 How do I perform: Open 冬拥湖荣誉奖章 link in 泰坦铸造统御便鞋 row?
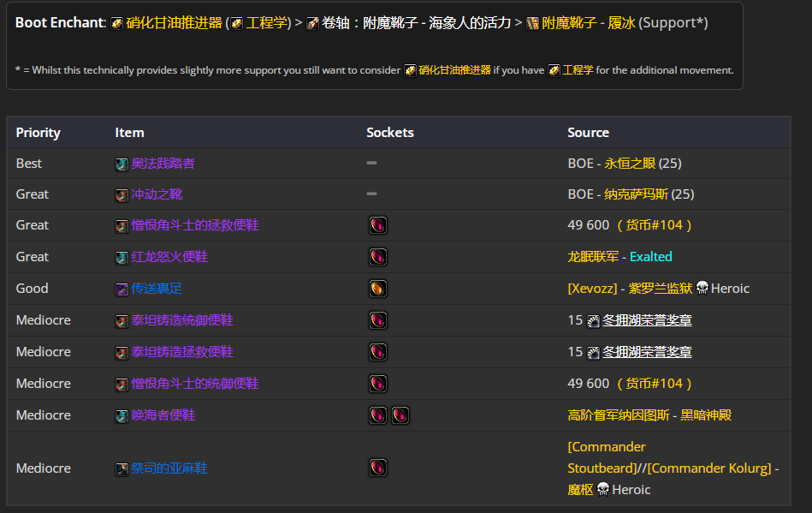[647, 320]
